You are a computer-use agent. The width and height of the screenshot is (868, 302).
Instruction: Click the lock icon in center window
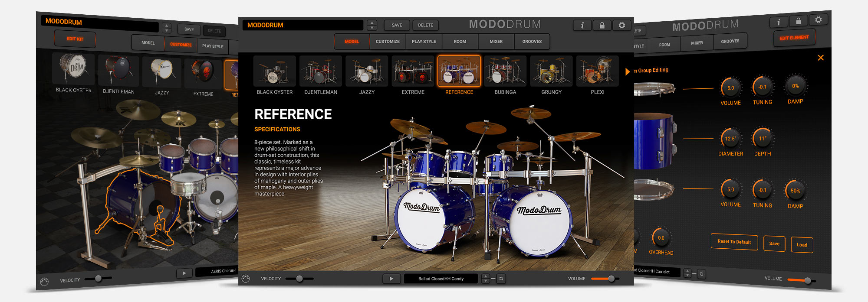(x=602, y=26)
